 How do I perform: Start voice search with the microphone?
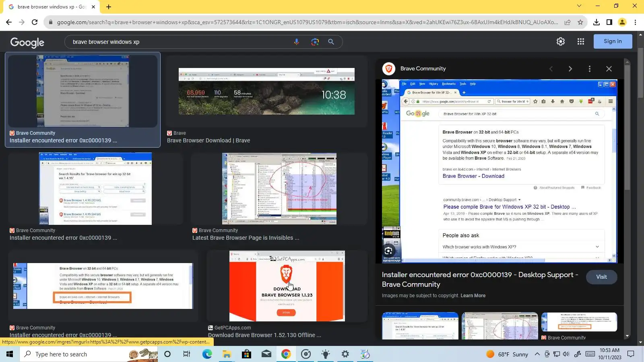(297, 42)
